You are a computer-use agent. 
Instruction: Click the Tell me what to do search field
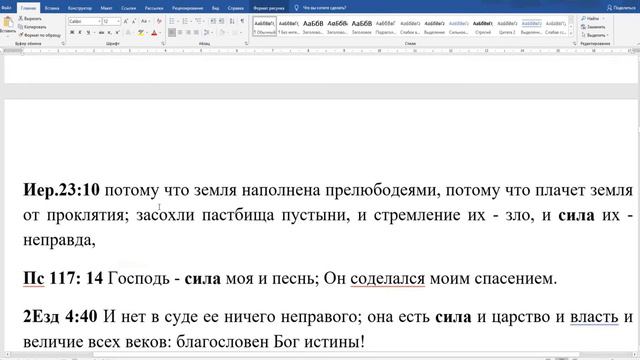coord(324,8)
